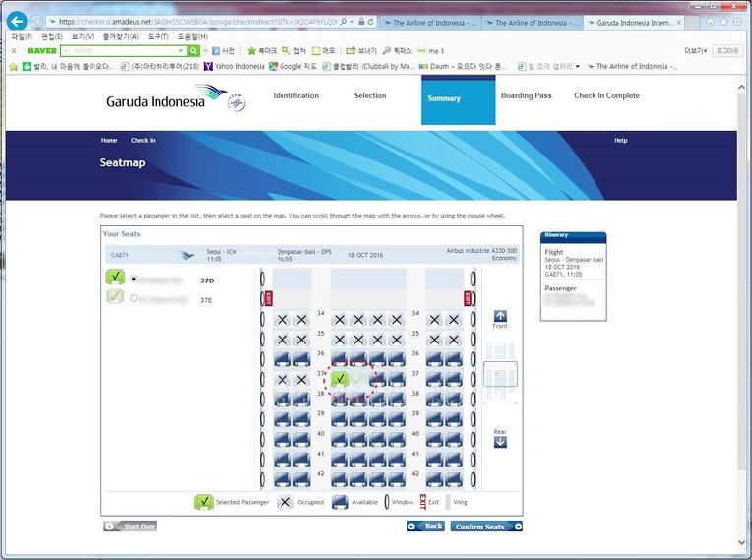
Task: Open the (주)마타하리투어(218) bookmark
Action: point(159,66)
